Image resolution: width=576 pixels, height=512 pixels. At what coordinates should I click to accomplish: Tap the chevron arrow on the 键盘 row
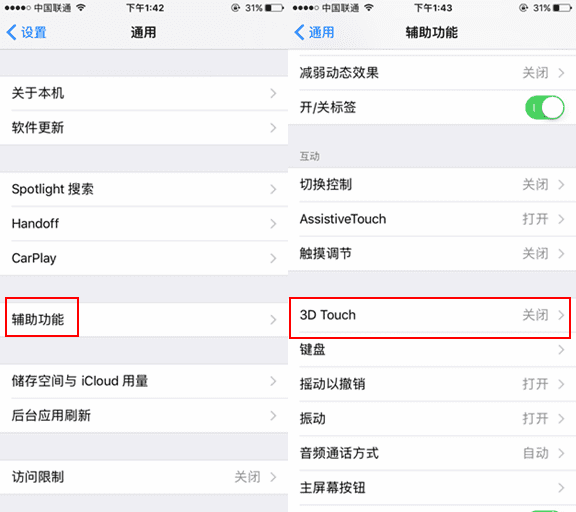(x=561, y=350)
